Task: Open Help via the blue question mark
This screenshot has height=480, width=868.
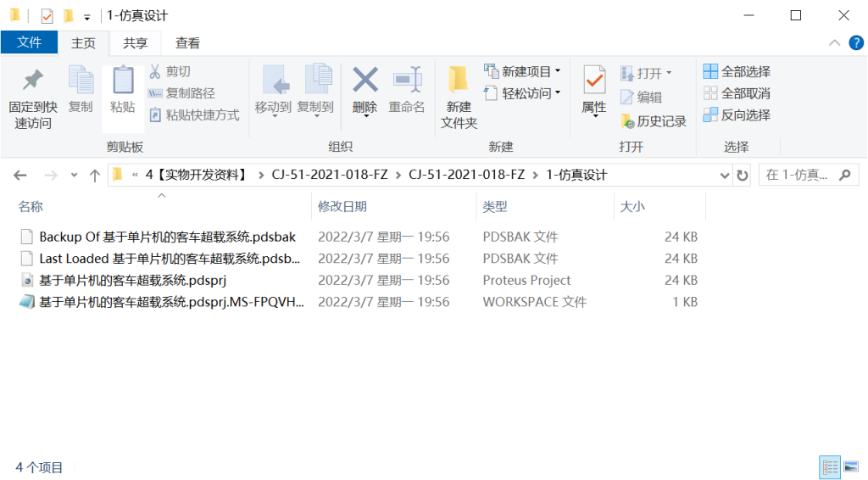Action: tap(856, 42)
